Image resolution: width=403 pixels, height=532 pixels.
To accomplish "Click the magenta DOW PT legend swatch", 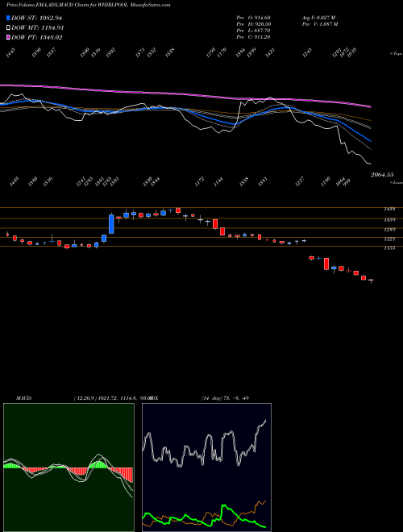I will pyautogui.click(x=8, y=37).
